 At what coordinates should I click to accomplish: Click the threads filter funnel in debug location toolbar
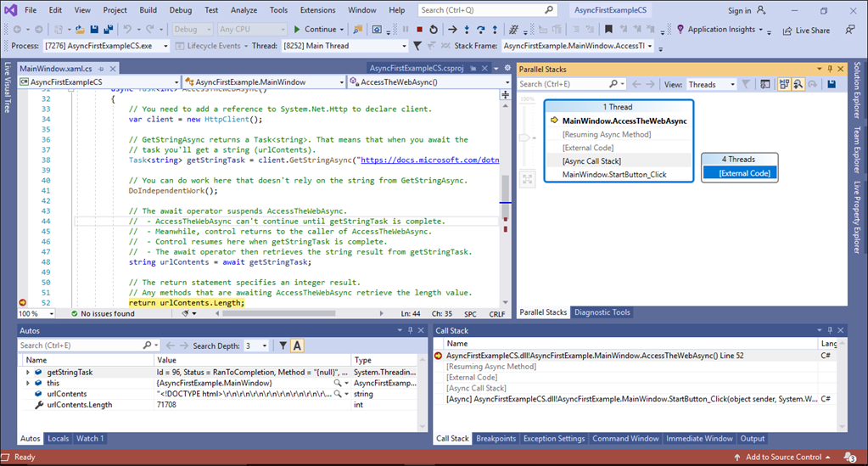[x=417, y=46]
